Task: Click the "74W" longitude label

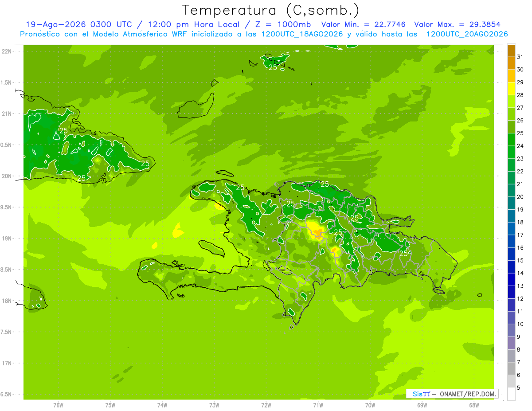Action: [162, 405]
